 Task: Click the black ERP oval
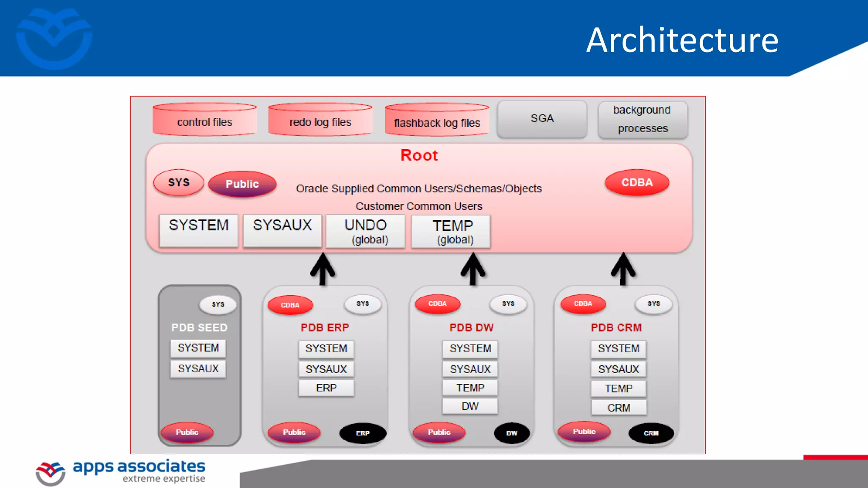363,433
